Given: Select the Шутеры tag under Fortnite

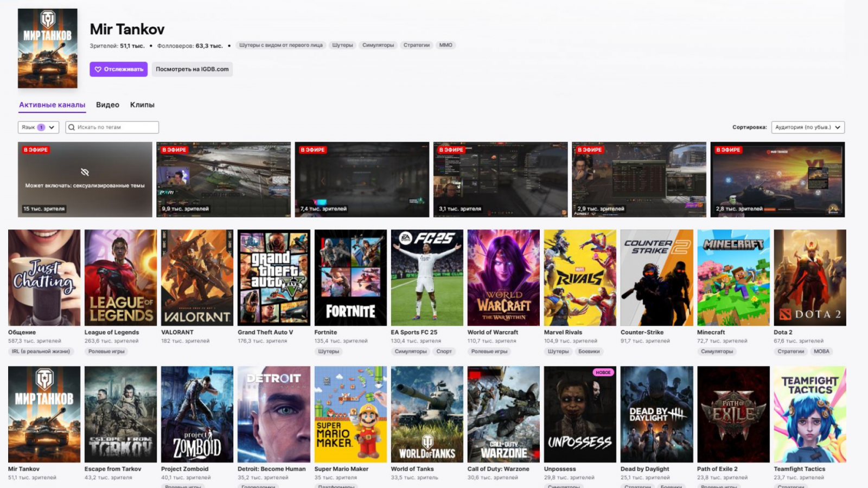Looking at the screenshot, I should point(329,351).
